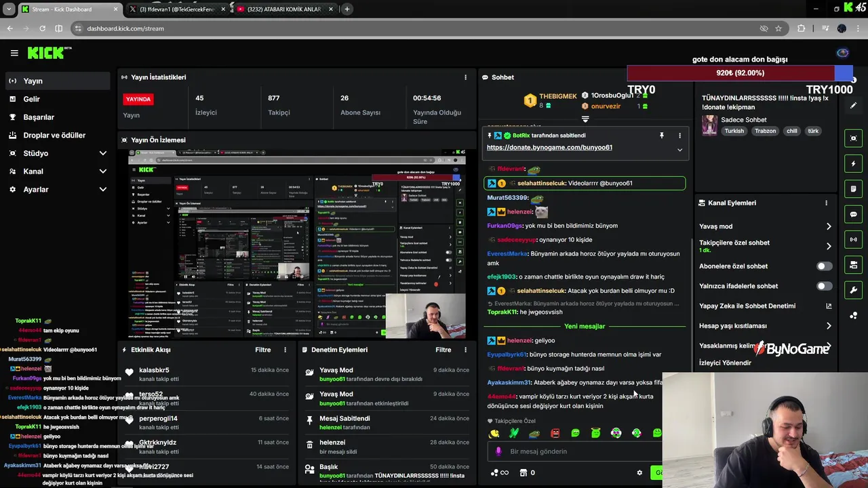Open the chat shop icon

(x=524, y=473)
